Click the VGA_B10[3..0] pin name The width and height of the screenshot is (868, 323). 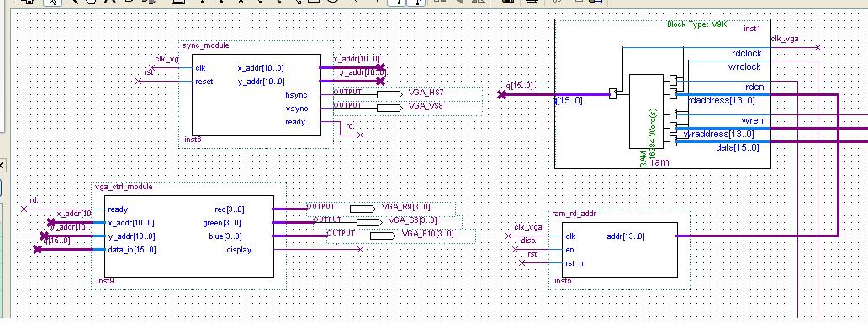tap(428, 234)
